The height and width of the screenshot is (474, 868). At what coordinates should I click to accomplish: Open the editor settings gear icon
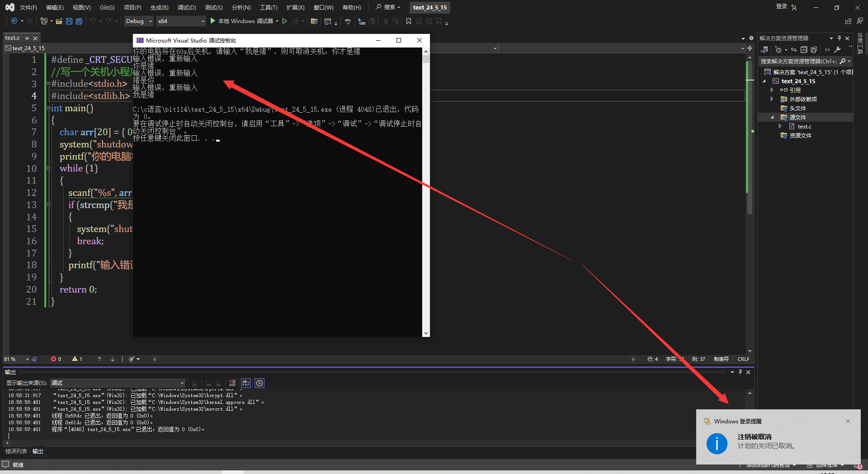[x=751, y=38]
